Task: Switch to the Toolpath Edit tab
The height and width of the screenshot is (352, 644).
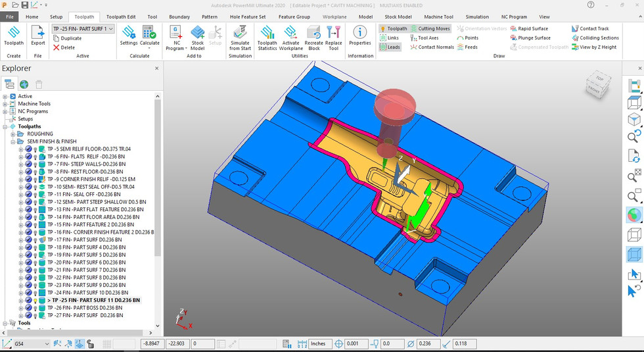Action: [x=121, y=17]
